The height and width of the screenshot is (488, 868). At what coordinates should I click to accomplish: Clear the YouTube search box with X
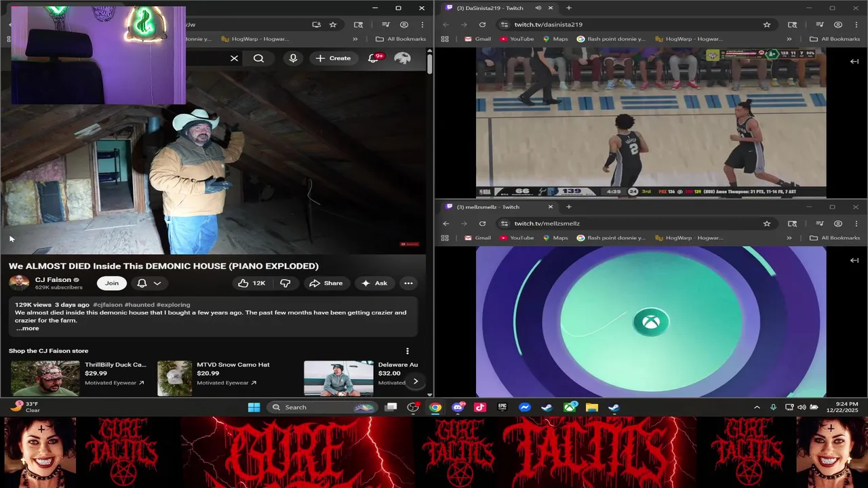coord(234,58)
